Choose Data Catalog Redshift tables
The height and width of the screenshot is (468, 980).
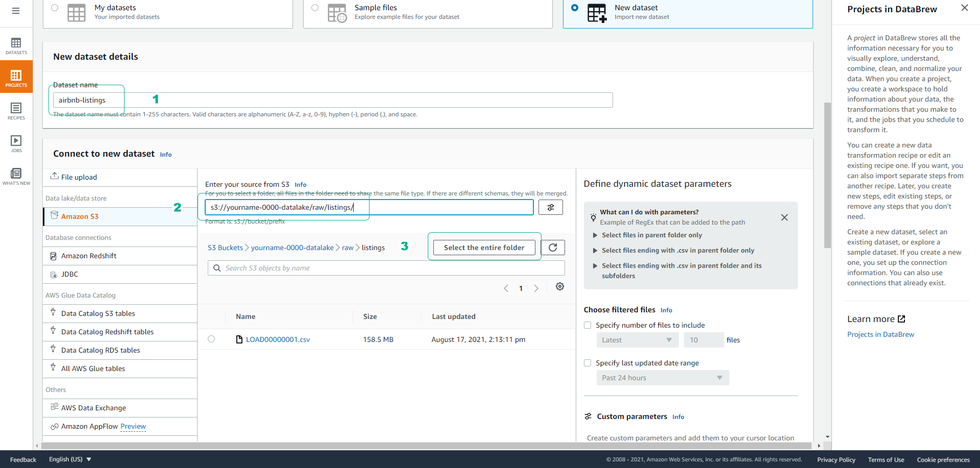tap(120, 332)
